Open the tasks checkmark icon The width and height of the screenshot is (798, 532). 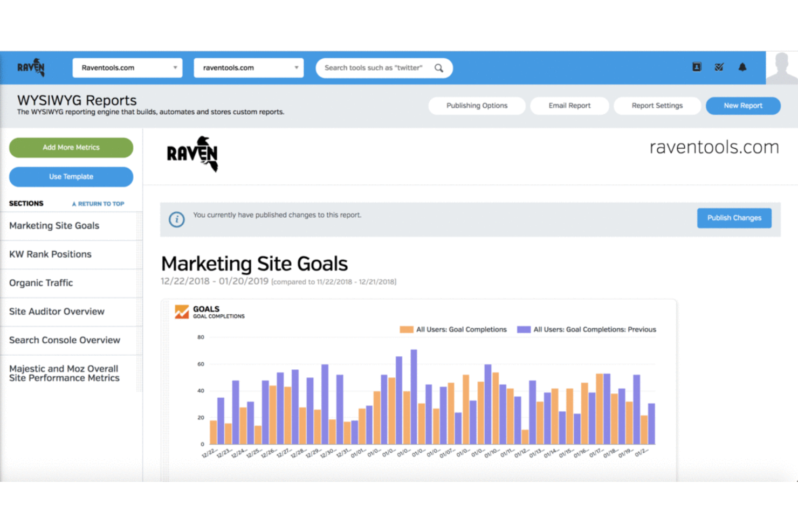pyautogui.click(x=719, y=67)
